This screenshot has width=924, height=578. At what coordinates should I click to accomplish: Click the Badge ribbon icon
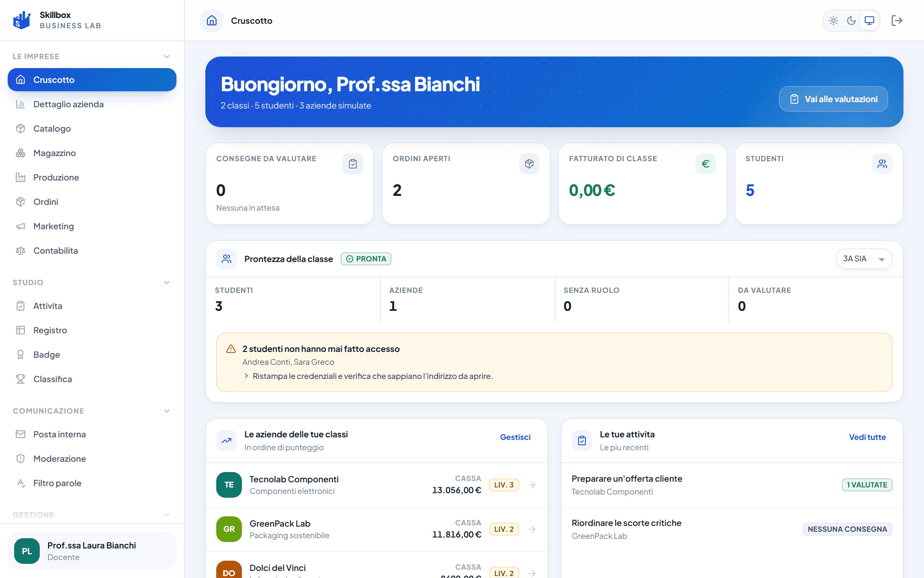pyautogui.click(x=21, y=355)
